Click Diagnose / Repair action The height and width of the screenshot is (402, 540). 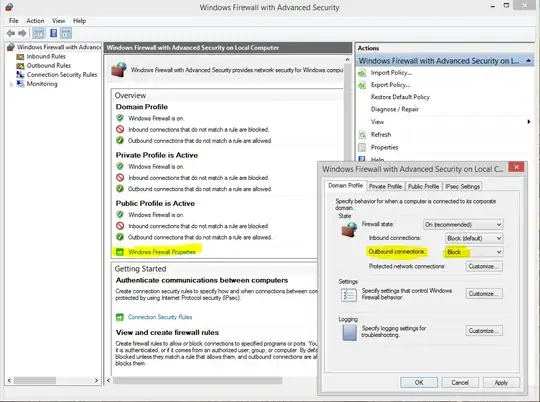pos(395,110)
